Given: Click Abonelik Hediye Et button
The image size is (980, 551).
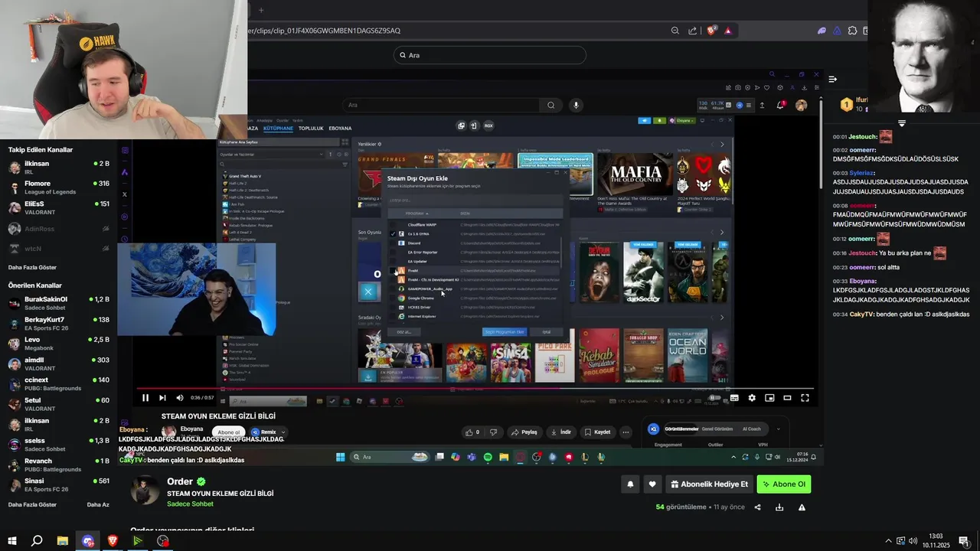Looking at the screenshot, I should 709,484.
